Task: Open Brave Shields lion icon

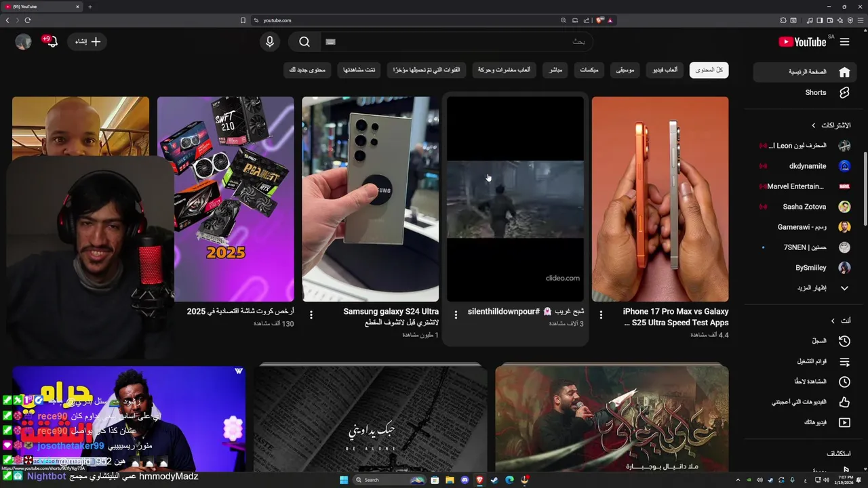Action: point(600,20)
